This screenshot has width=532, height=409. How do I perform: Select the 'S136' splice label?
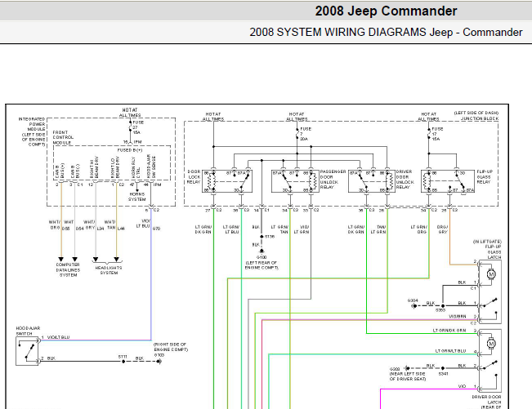click(x=270, y=237)
